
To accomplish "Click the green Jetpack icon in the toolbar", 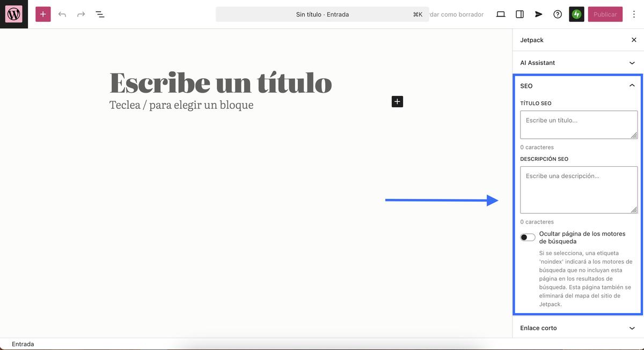I will [576, 14].
